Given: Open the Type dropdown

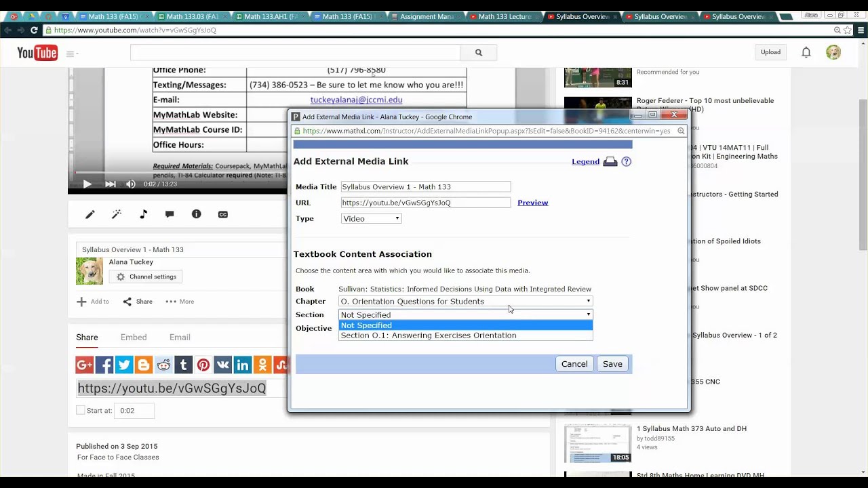Looking at the screenshot, I should point(371,218).
